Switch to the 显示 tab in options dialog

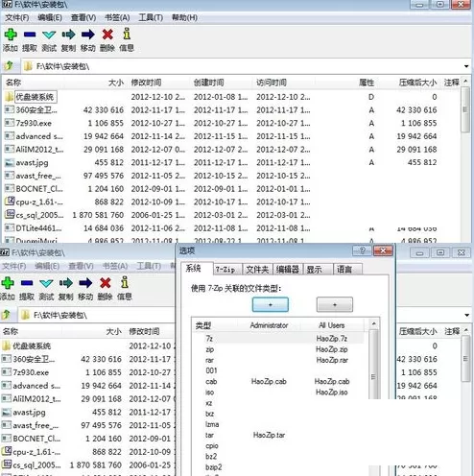318,270
